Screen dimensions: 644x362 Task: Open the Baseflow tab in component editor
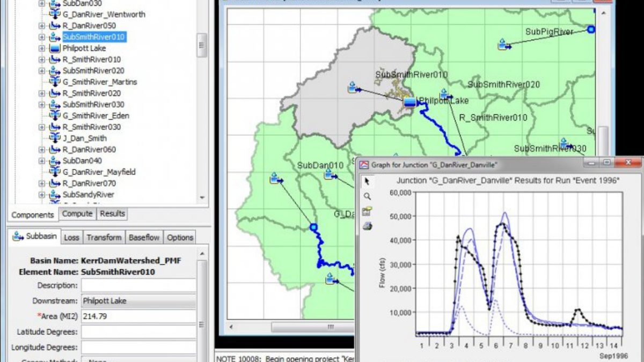pos(144,237)
